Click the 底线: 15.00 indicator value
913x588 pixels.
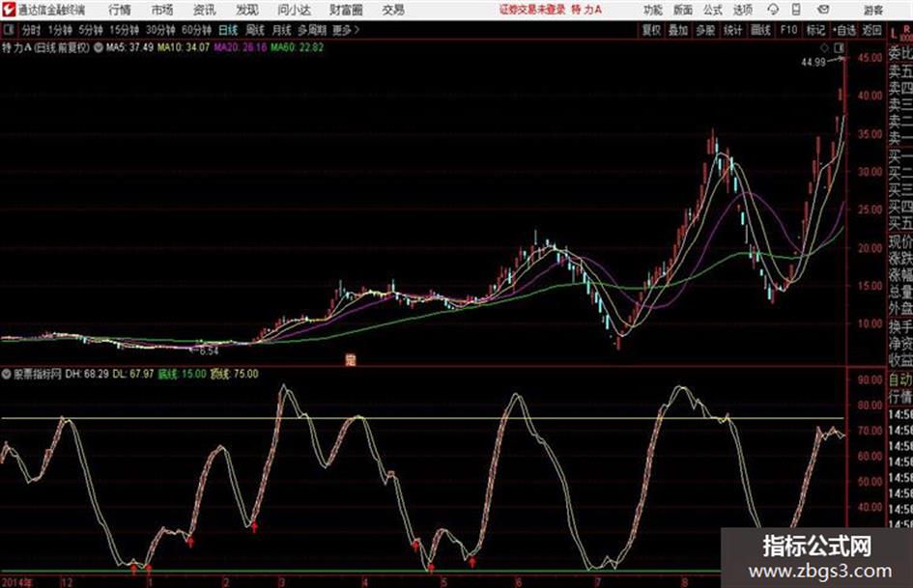click(183, 375)
